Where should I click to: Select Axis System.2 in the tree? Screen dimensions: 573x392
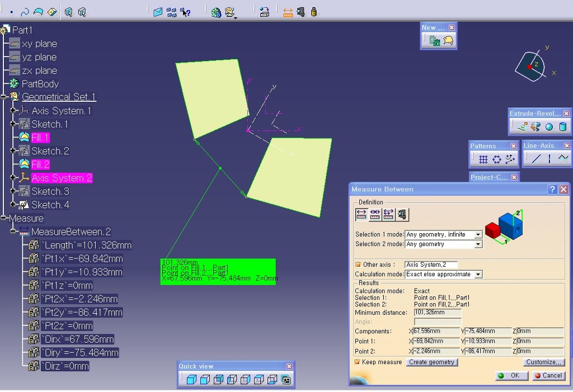[x=62, y=178]
